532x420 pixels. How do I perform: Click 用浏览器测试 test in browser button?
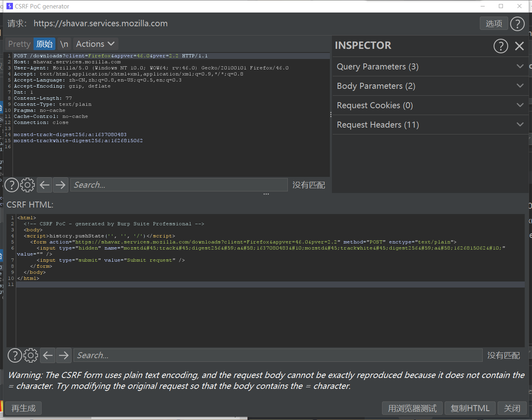click(x=412, y=408)
